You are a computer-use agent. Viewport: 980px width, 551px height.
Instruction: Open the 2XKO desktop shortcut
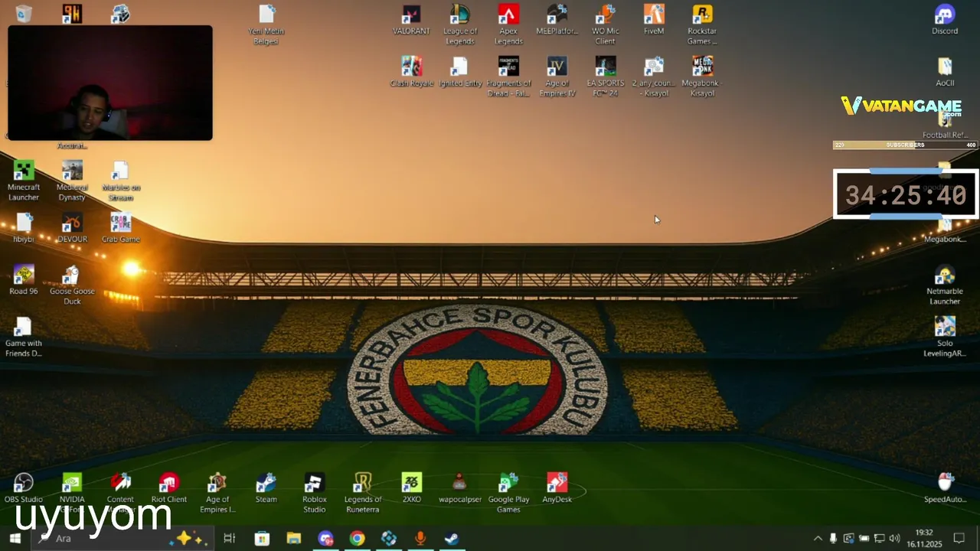(x=412, y=487)
